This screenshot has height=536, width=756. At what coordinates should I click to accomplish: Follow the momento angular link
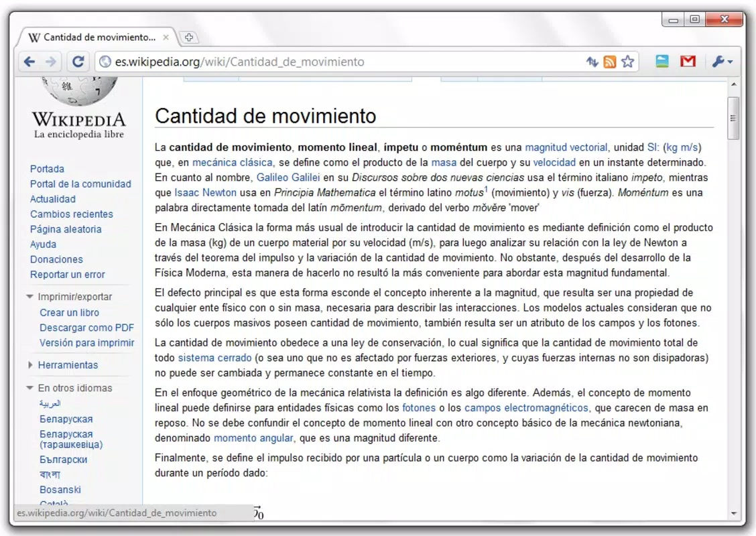pyautogui.click(x=253, y=438)
